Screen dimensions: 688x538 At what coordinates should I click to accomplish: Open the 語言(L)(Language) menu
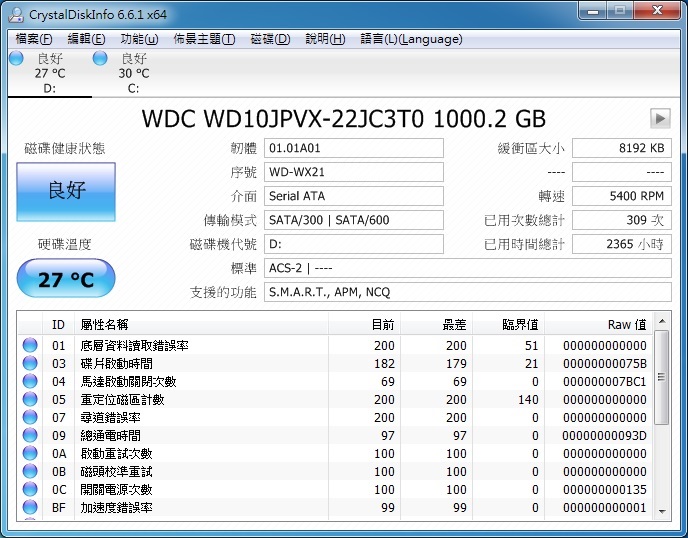pyautogui.click(x=411, y=39)
